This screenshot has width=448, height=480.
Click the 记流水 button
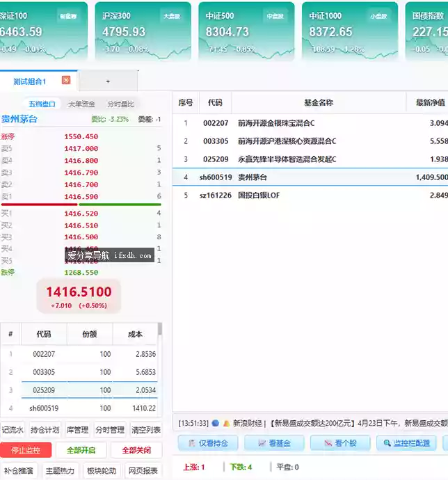pyautogui.click(x=13, y=430)
